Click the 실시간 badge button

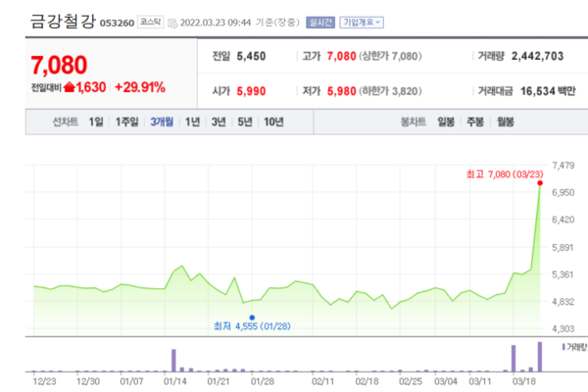[319, 23]
